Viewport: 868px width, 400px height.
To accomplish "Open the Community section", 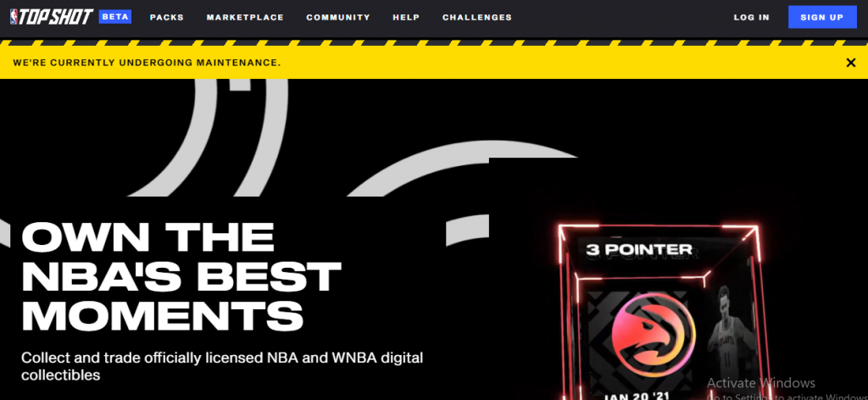I will [338, 17].
